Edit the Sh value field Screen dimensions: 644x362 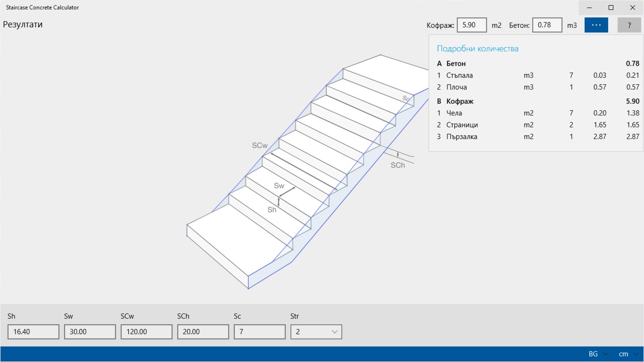click(33, 331)
